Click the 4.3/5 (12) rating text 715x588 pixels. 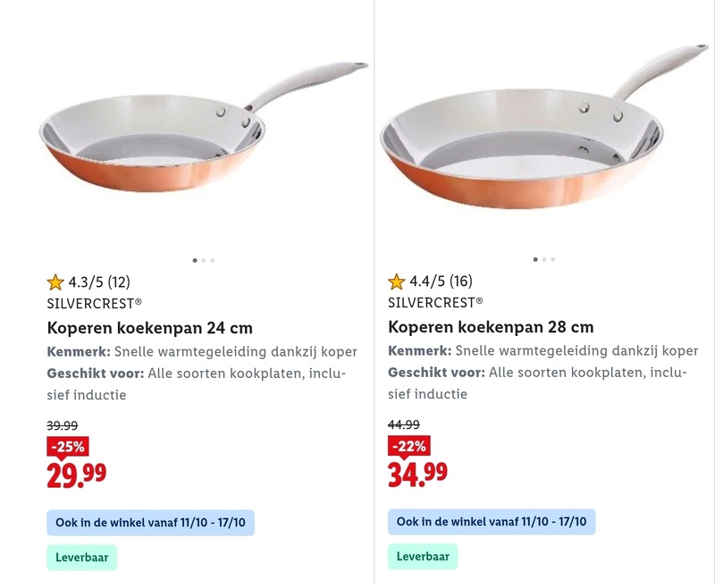coord(99,282)
